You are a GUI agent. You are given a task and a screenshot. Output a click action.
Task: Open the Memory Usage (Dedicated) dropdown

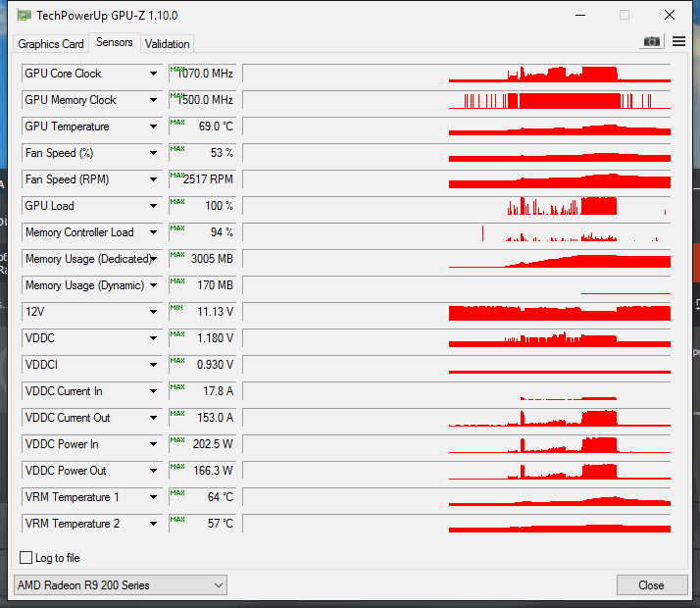(x=153, y=259)
